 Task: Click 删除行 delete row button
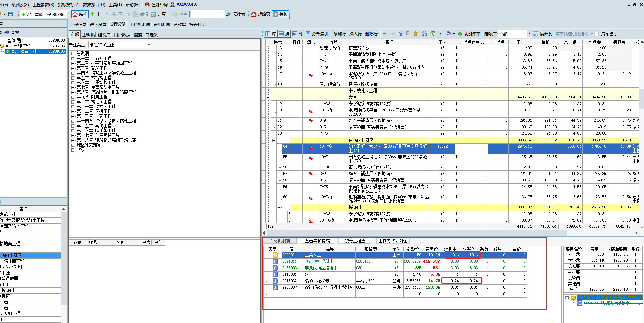tap(371, 34)
